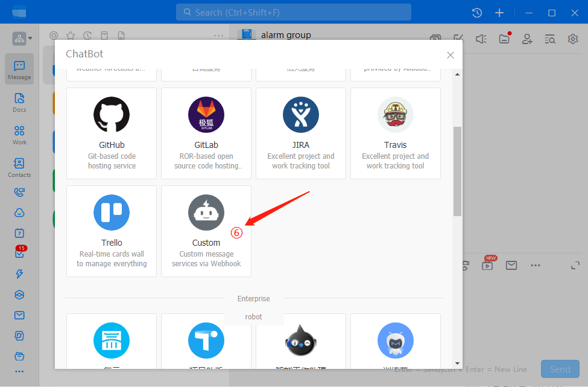
Task: Expand the organization switcher dropdown
Action: point(22,39)
